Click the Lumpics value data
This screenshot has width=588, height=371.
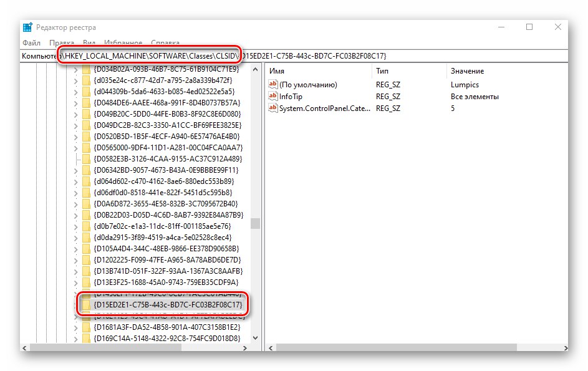point(465,85)
